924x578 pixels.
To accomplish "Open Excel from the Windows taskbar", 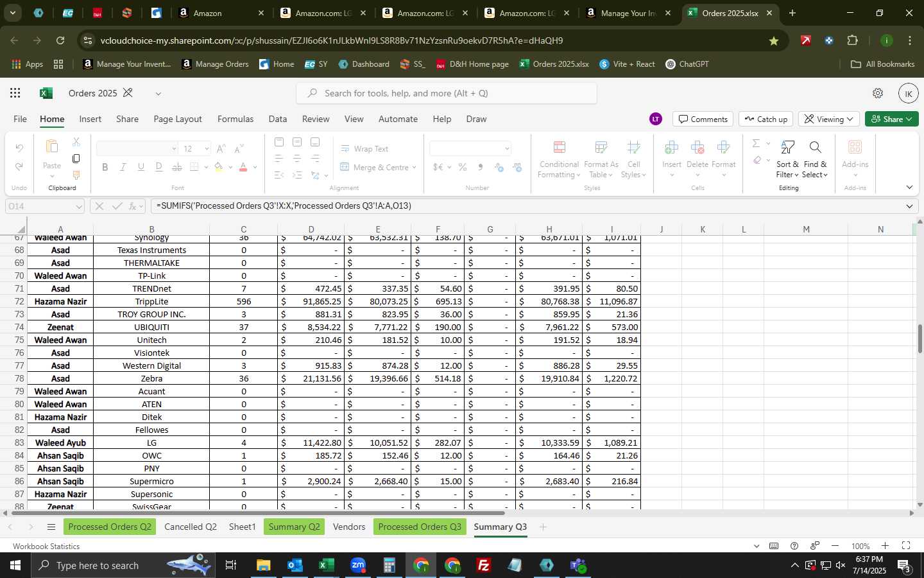I will tap(326, 565).
